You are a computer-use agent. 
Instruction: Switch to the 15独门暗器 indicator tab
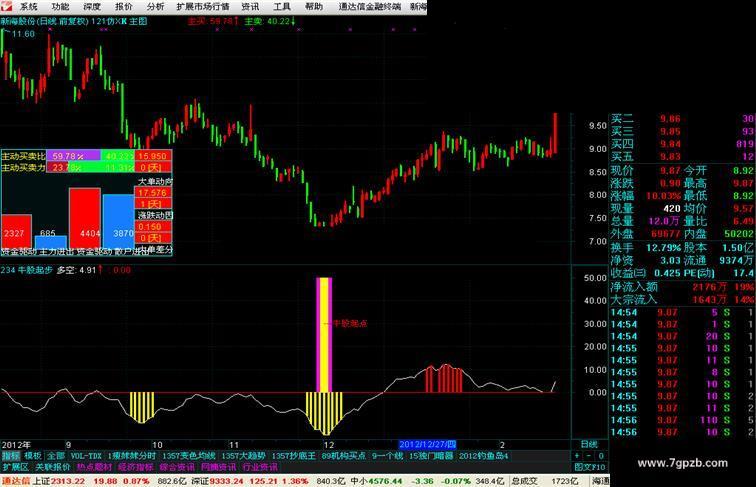point(431,456)
